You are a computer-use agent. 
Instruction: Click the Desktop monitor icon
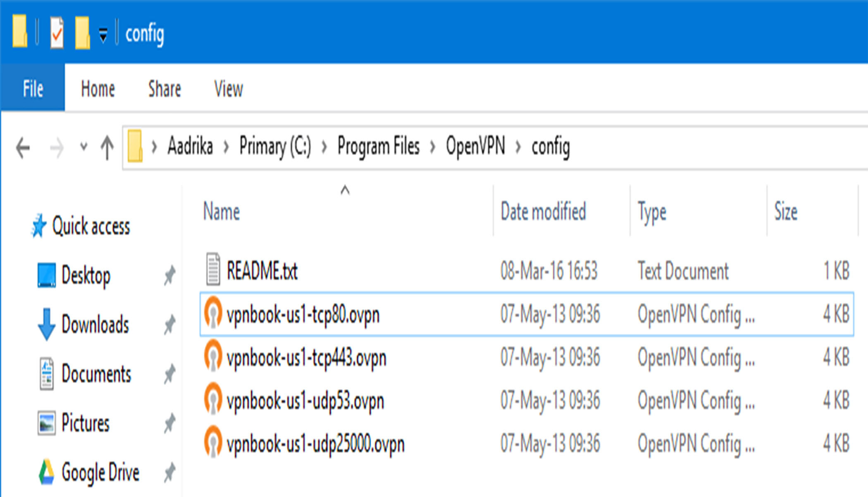pos(46,275)
